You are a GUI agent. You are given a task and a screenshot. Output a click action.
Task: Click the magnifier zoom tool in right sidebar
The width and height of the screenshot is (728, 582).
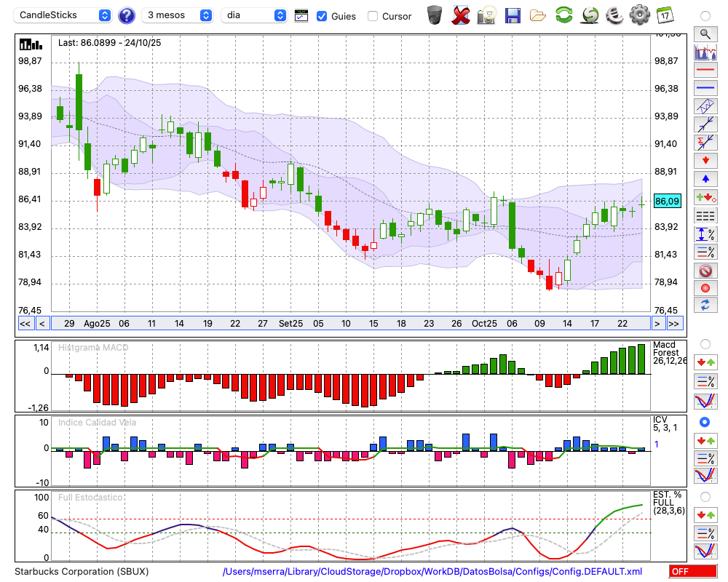click(705, 33)
